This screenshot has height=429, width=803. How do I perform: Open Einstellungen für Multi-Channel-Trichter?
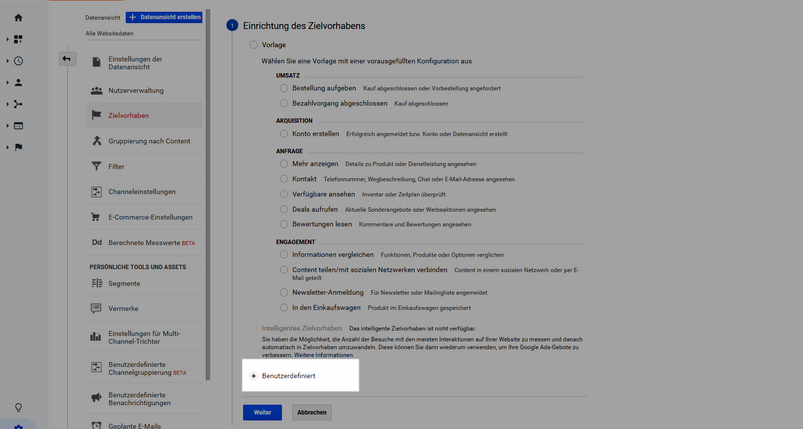[144, 337]
